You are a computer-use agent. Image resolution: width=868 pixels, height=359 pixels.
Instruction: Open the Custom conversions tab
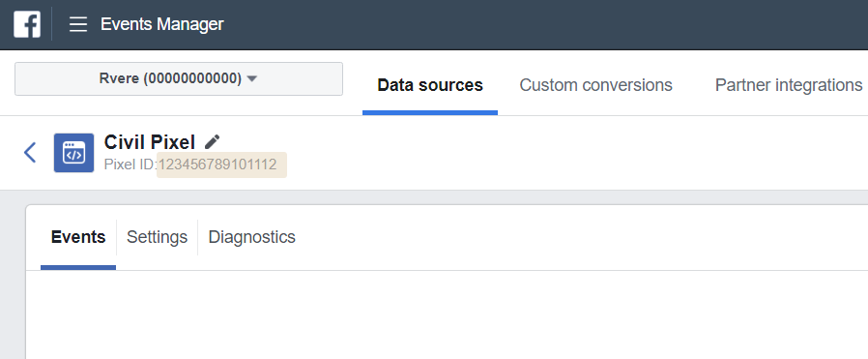coord(595,85)
